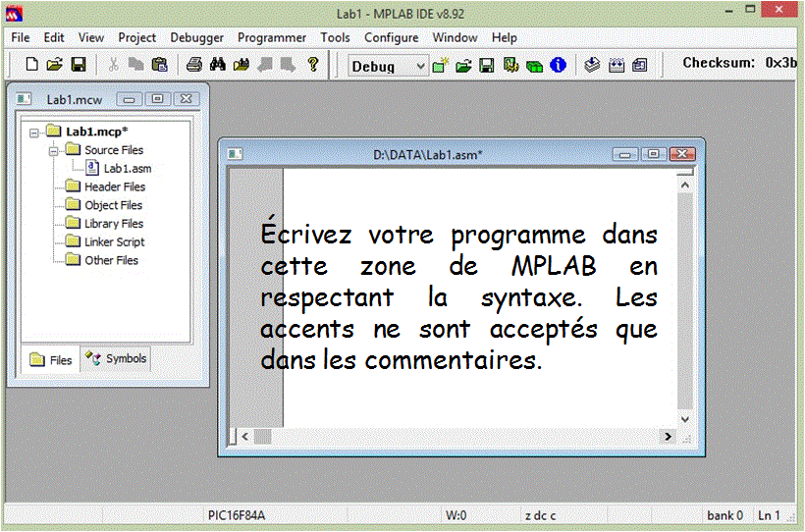Open the Tools menu
Screen dimensions: 805x532
coord(335,37)
